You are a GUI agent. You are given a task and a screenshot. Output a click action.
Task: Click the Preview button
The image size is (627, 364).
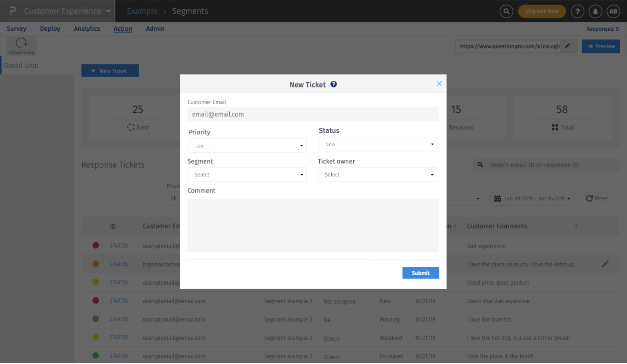(601, 46)
